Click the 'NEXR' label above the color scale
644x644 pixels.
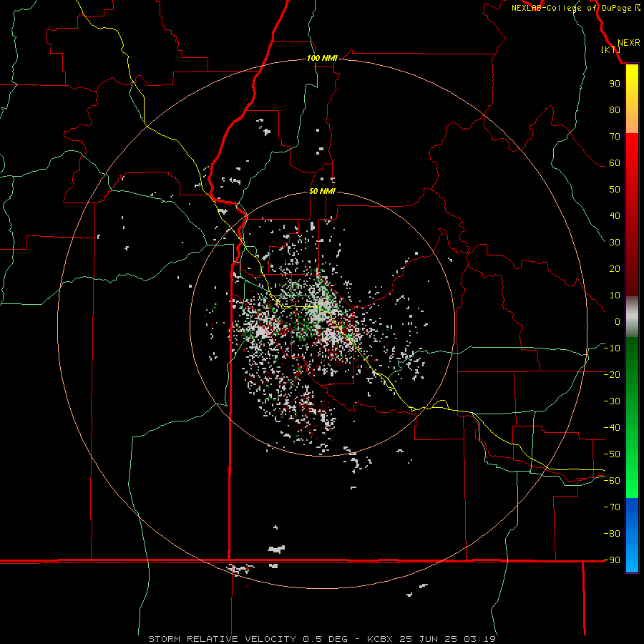(629, 43)
